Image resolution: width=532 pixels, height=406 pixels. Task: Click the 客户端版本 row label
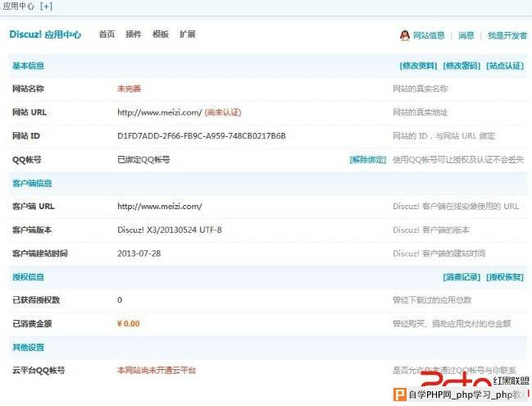pos(32,230)
